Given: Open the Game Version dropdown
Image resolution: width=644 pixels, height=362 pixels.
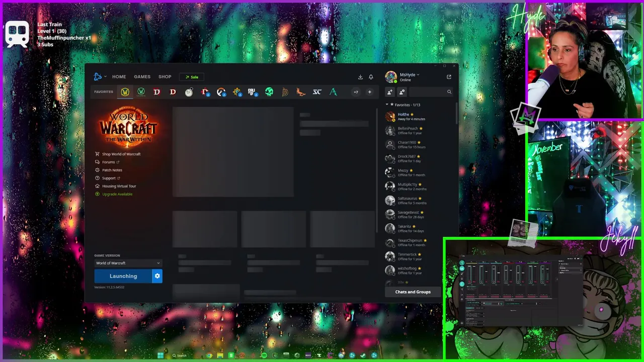Looking at the screenshot, I should pyautogui.click(x=128, y=263).
